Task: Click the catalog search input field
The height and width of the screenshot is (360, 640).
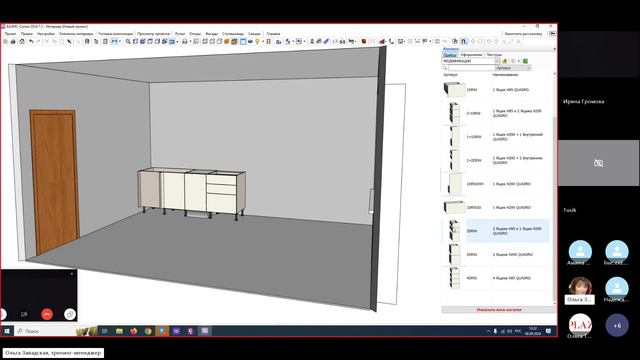Action: tap(471, 68)
